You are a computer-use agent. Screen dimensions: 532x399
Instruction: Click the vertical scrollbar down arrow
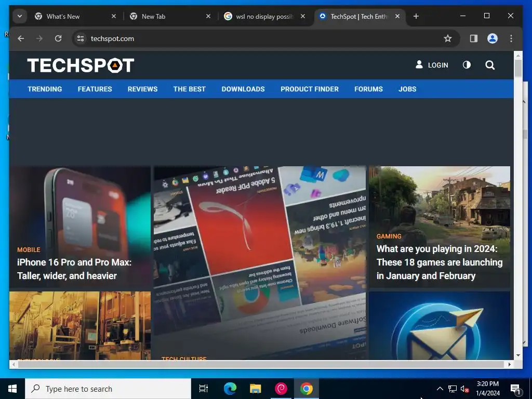pos(518,355)
